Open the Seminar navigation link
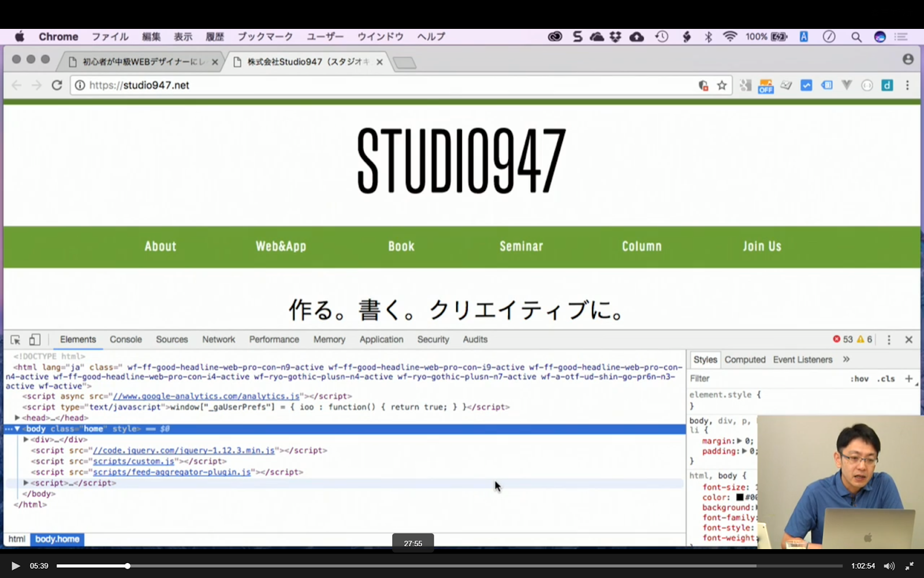 tap(521, 246)
